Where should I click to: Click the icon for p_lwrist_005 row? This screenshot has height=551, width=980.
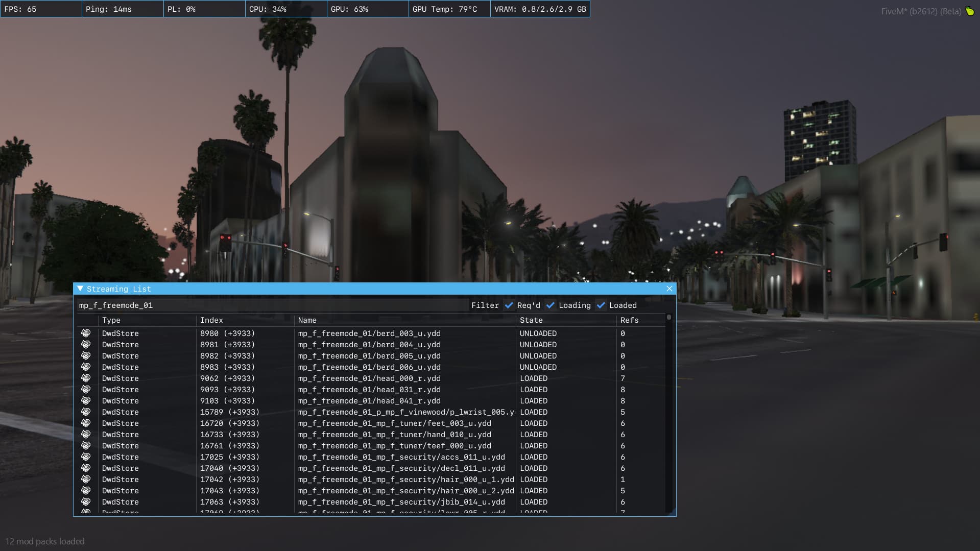click(x=86, y=412)
